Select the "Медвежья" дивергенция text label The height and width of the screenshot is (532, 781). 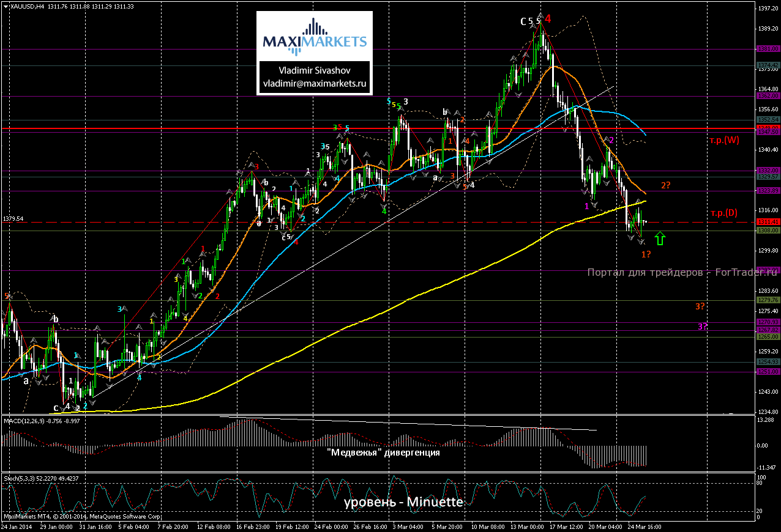pos(384,453)
